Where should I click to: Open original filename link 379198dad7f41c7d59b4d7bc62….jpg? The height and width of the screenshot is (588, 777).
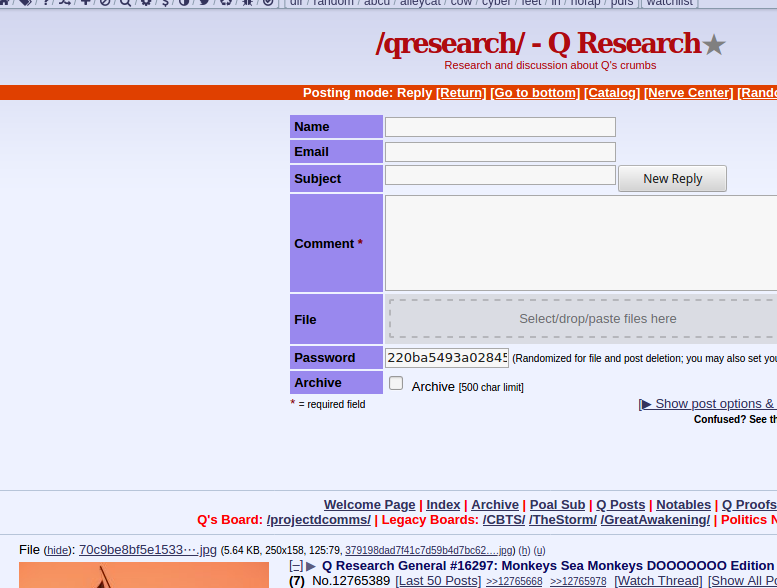pyautogui.click(x=429, y=550)
